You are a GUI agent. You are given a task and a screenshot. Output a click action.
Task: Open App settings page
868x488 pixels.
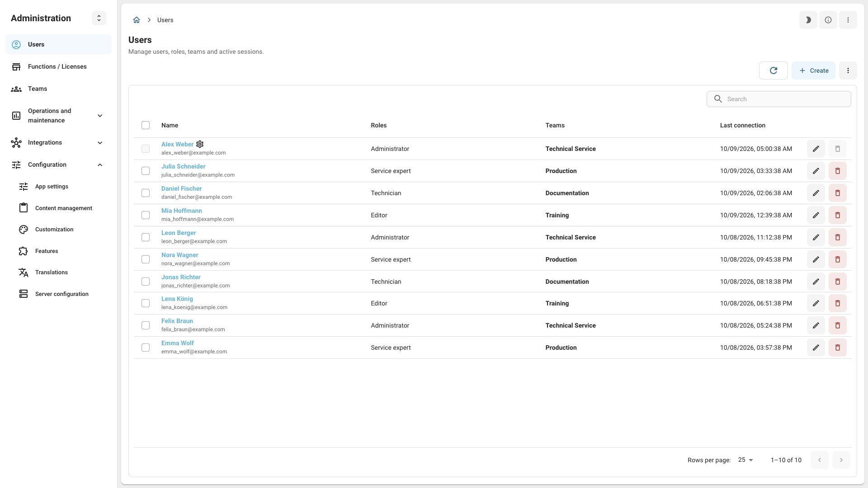(61, 187)
